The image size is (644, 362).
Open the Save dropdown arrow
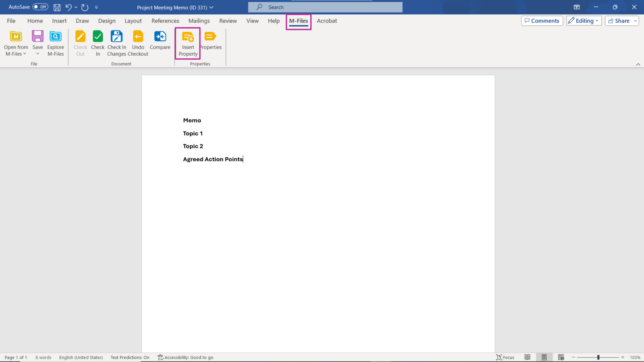37,53
